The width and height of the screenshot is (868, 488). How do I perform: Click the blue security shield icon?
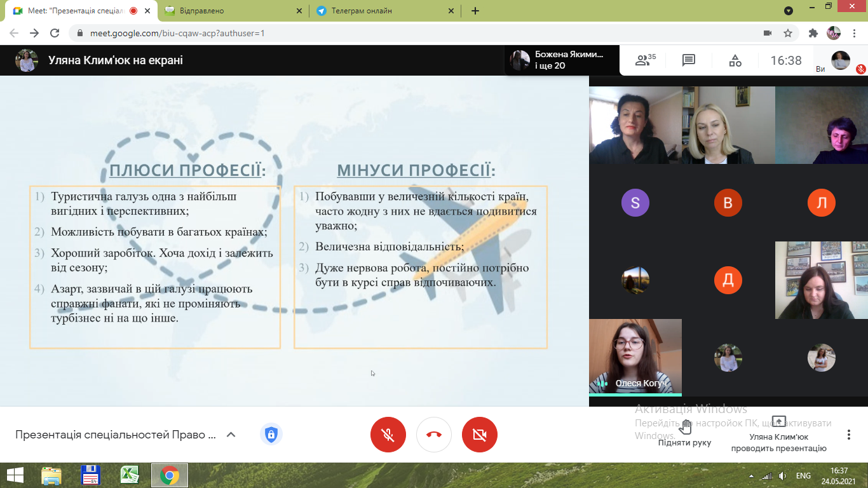pos(271,435)
